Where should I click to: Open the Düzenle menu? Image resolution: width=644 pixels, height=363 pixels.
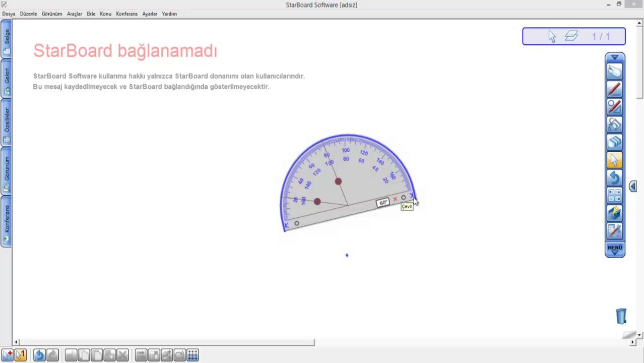tap(28, 14)
